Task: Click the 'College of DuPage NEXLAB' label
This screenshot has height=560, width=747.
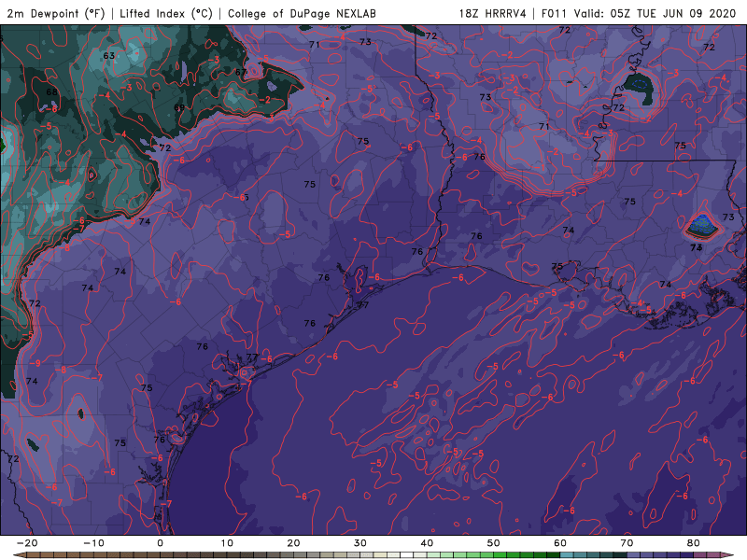Action: click(302, 14)
